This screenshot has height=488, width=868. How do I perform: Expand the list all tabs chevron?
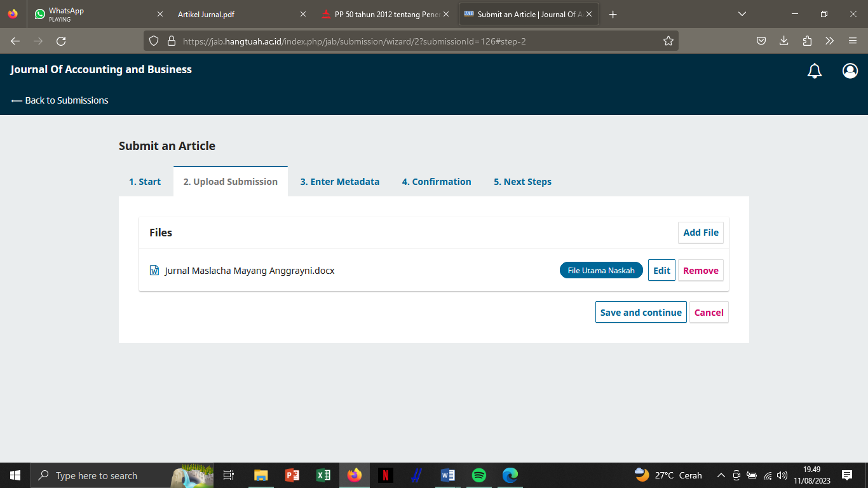(x=742, y=14)
